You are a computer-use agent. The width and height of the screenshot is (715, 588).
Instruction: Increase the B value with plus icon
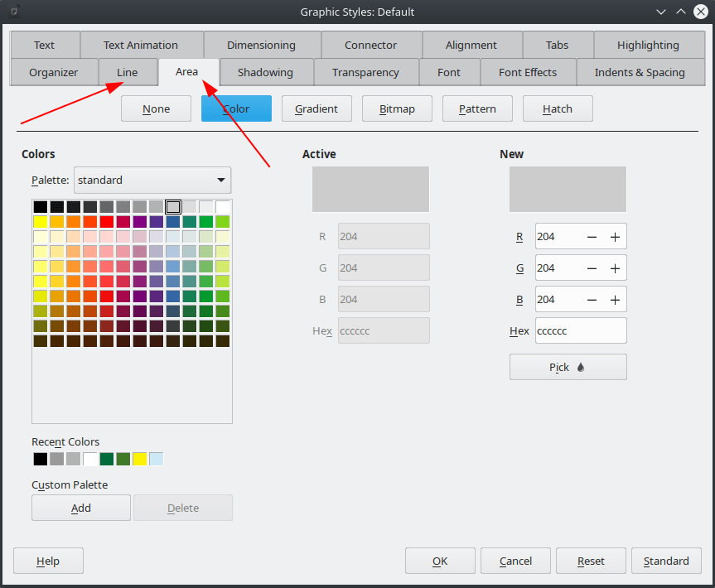(615, 300)
